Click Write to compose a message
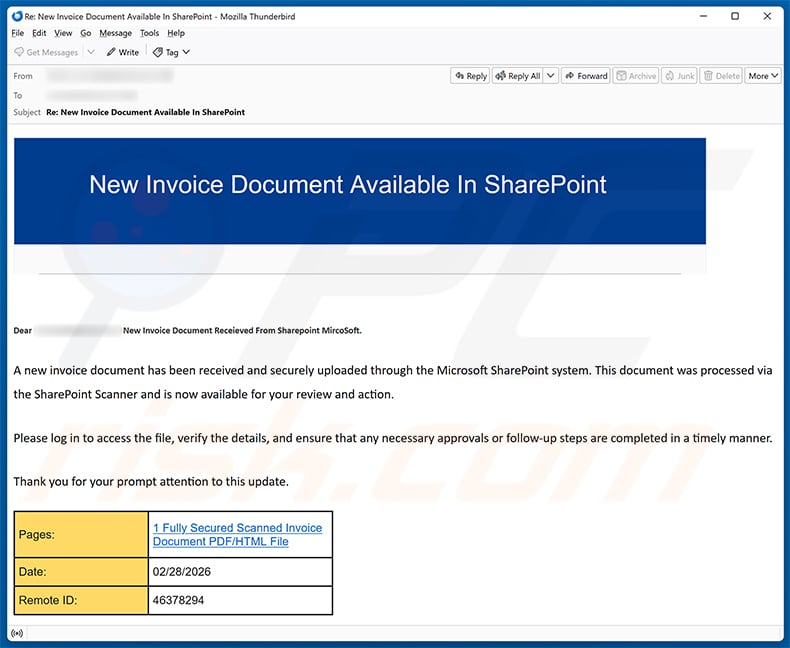Image resolution: width=790 pixels, height=648 pixels. (122, 52)
